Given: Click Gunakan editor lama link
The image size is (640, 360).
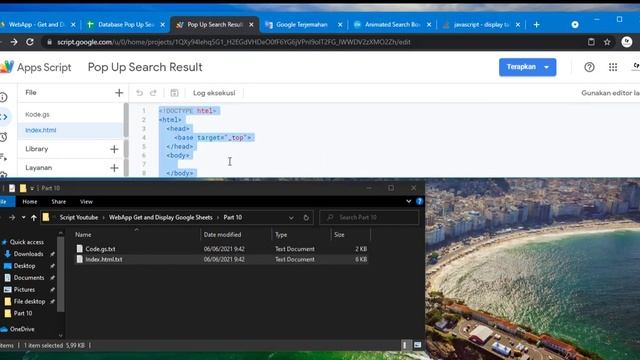Looking at the screenshot, I should (610, 93).
